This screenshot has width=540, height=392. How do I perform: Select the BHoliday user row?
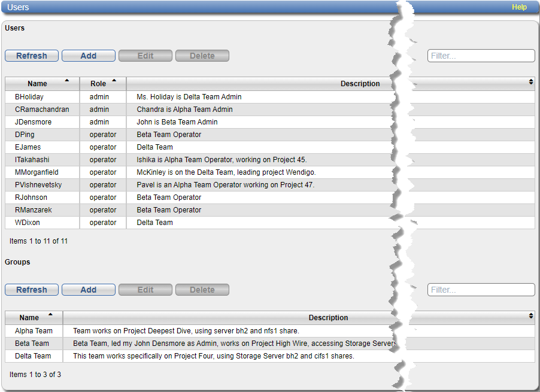29,97
